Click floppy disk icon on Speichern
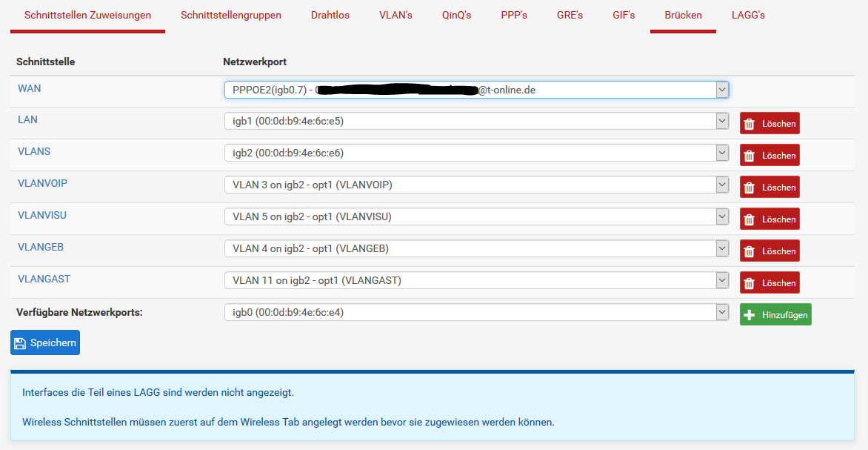868x450 pixels. [x=19, y=343]
